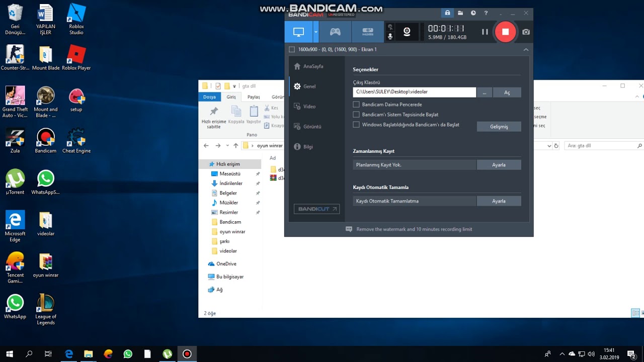Switch to HDMI device recording mode
644x362 pixels.
click(368, 32)
